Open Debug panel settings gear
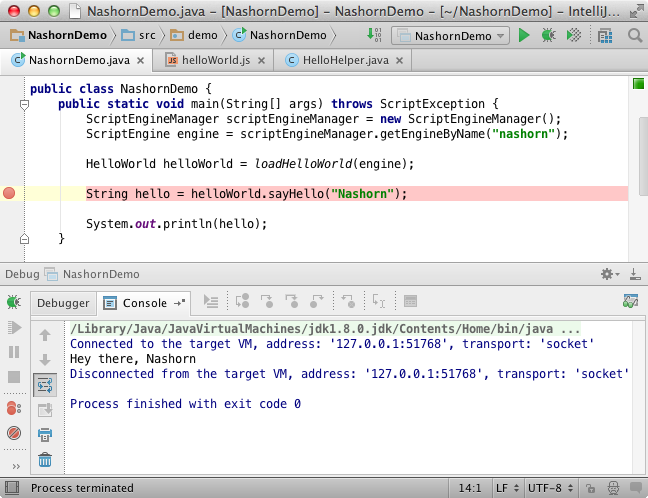 point(610,274)
